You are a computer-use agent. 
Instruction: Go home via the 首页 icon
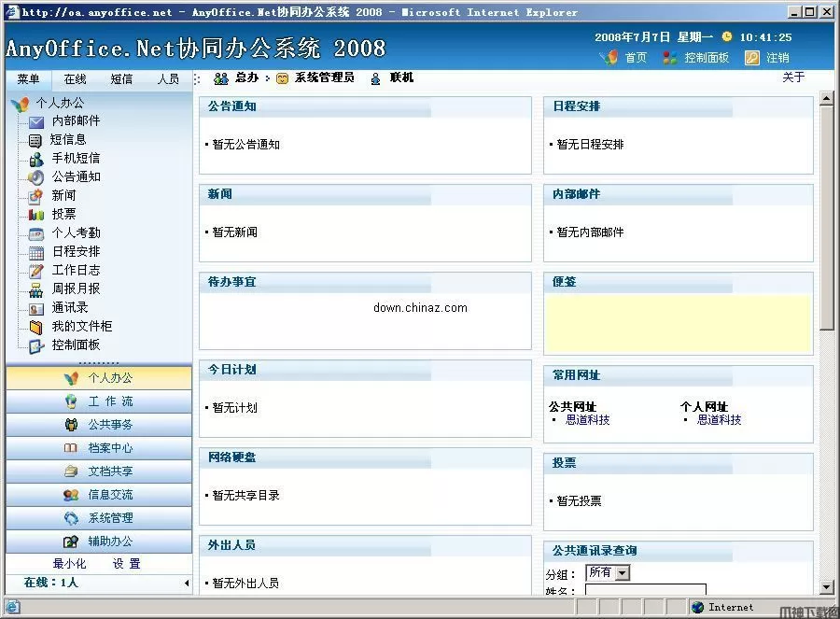(611, 57)
